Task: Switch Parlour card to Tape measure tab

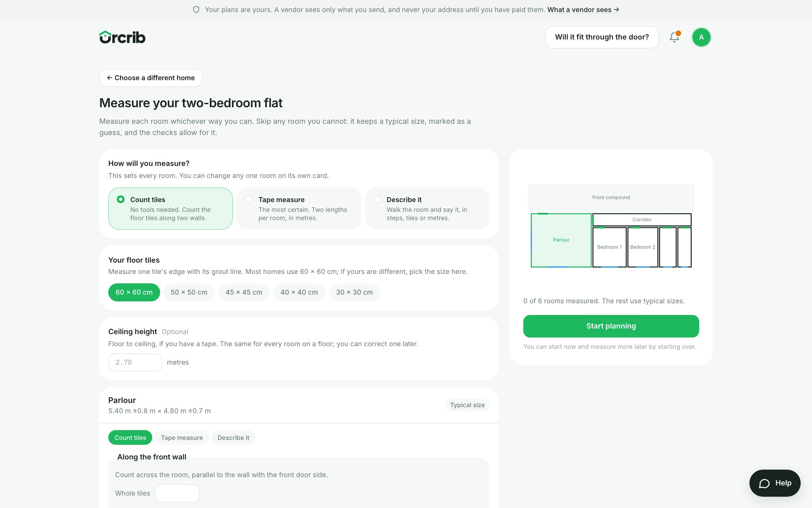Action: point(182,438)
